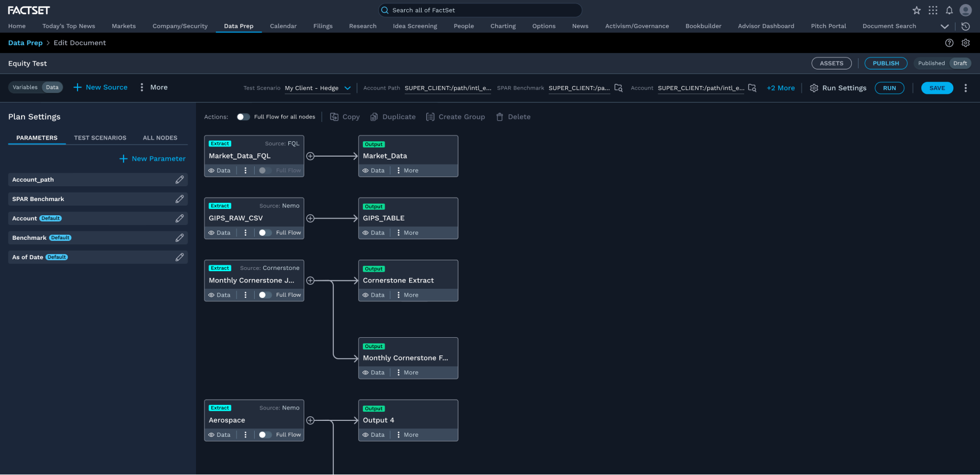
Task: Switch to the Test Scenarios tab
Action: [100, 138]
